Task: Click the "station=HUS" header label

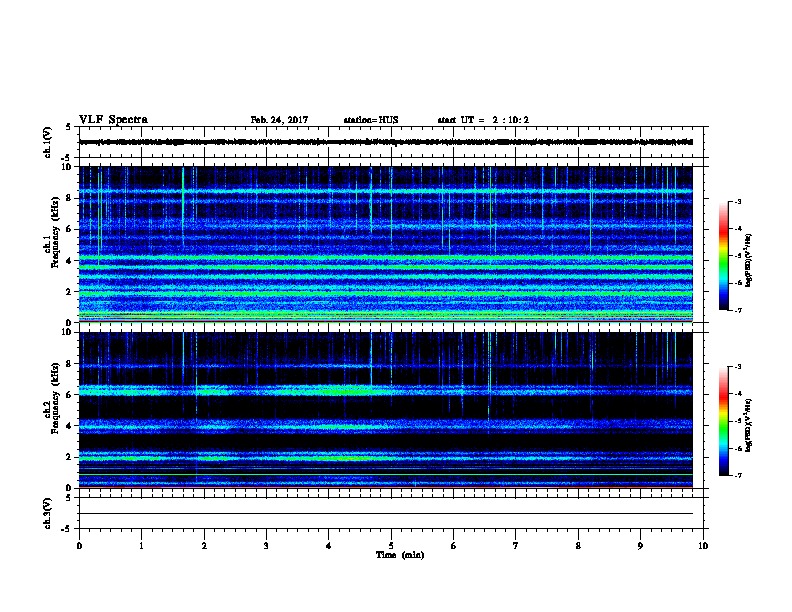Action: click(x=371, y=120)
